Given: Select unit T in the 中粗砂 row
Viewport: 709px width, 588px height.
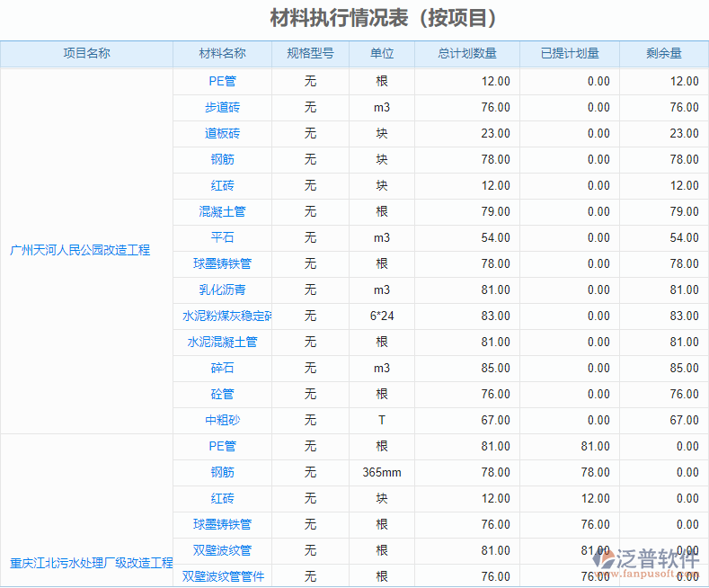Looking at the screenshot, I should point(382,420).
